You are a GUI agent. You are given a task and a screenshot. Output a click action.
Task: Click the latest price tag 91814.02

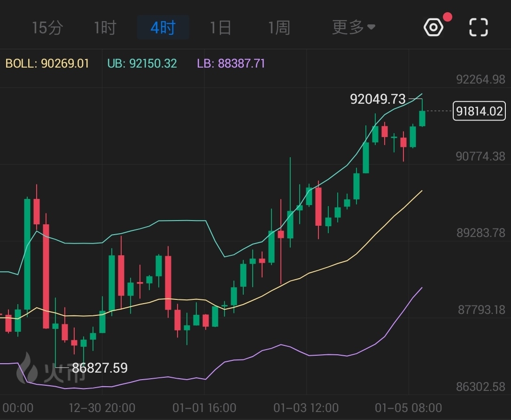tap(479, 112)
